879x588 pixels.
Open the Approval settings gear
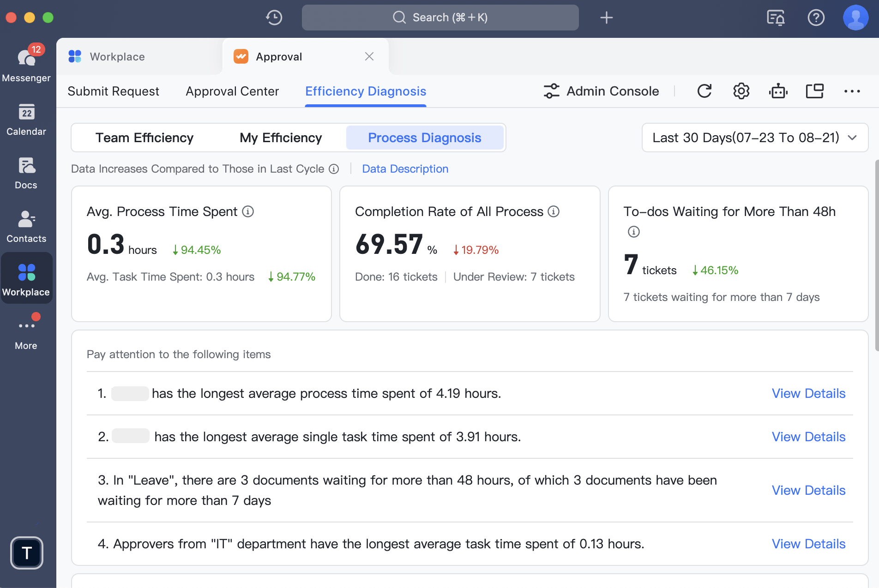741,91
